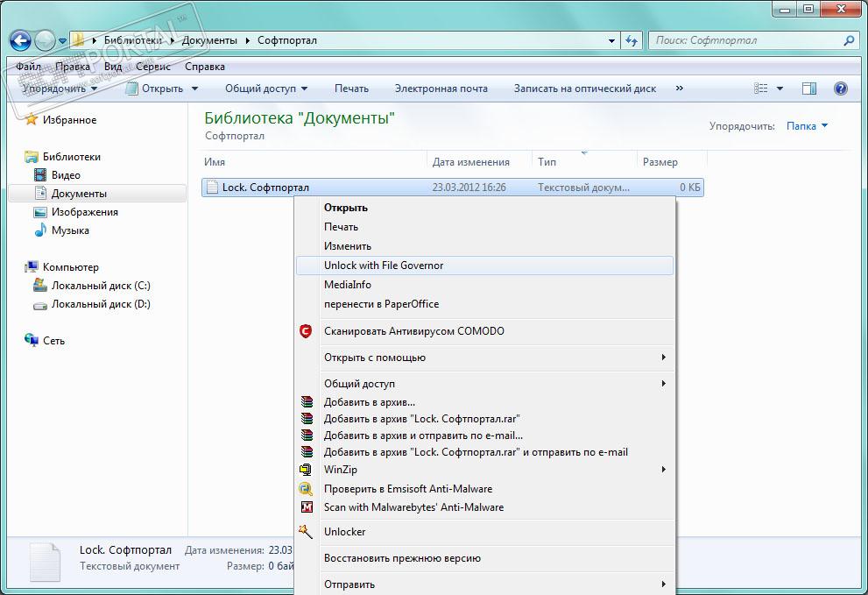Open the view options dropdown arrow

pos(780,89)
